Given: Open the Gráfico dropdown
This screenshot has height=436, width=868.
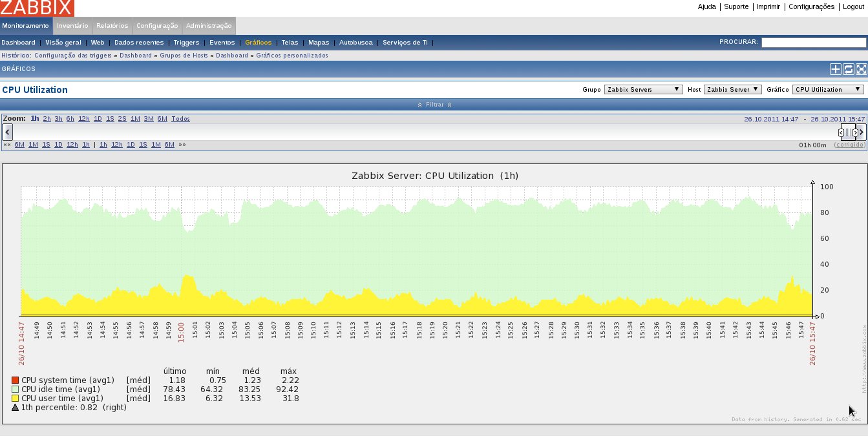Looking at the screenshot, I should pyautogui.click(x=828, y=90).
